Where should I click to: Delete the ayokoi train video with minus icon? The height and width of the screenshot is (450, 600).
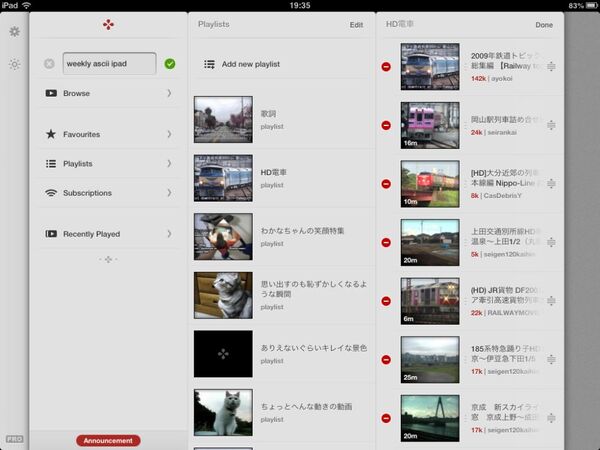pyautogui.click(x=386, y=67)
